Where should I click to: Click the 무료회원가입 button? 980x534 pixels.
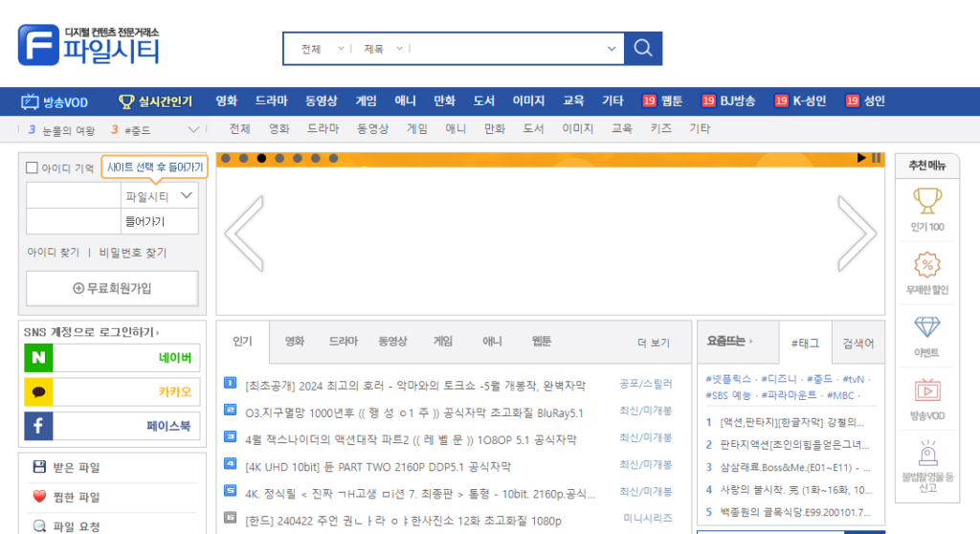click(112, 288)
